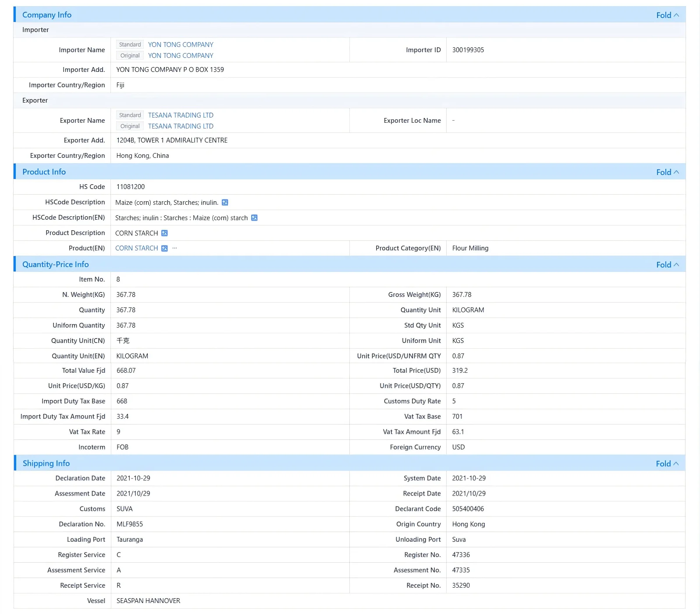Open the ellipsis menu after Product(EN)

click(174, 248)
